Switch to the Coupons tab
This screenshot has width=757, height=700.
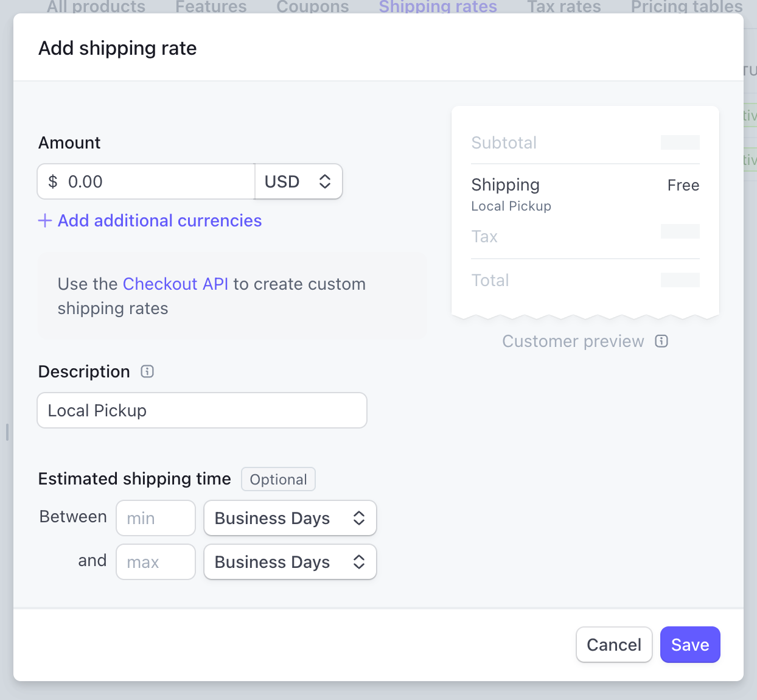tap(312, 7)
